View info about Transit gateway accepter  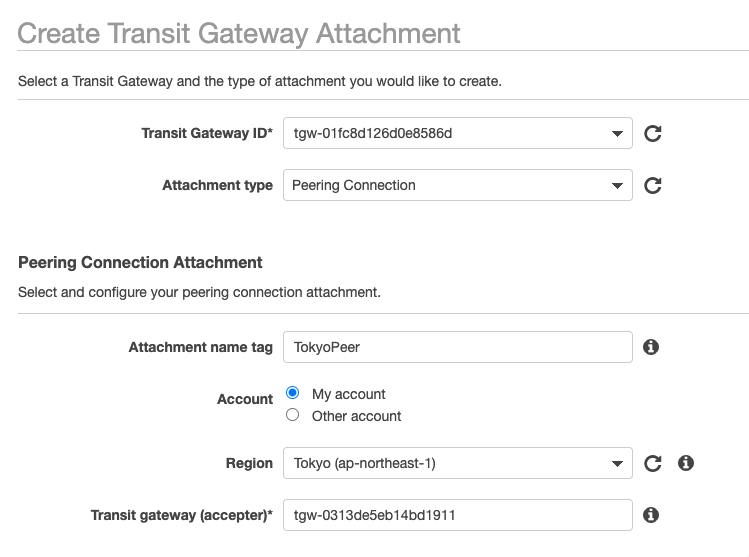pyautogui.click(x=651, y=515)
